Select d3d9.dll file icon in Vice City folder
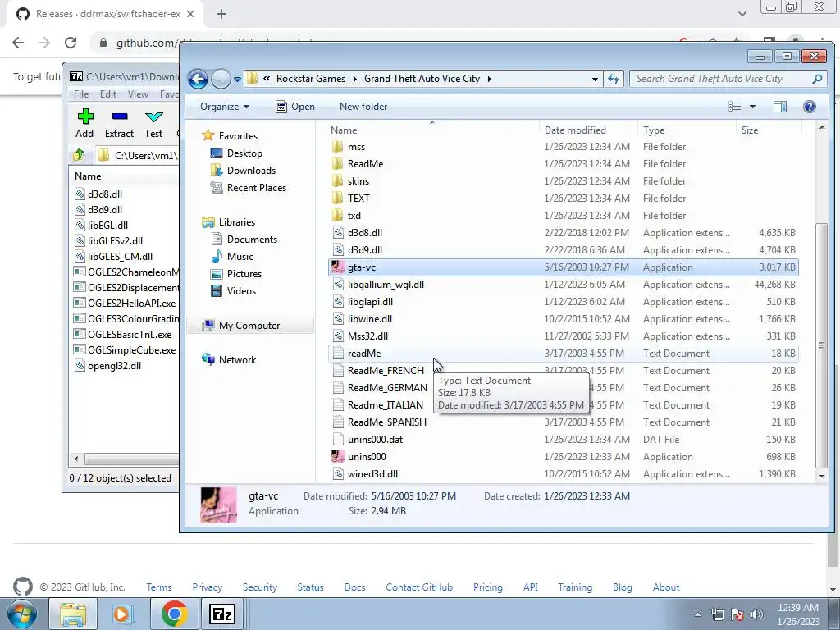 (x=338, y=250)
